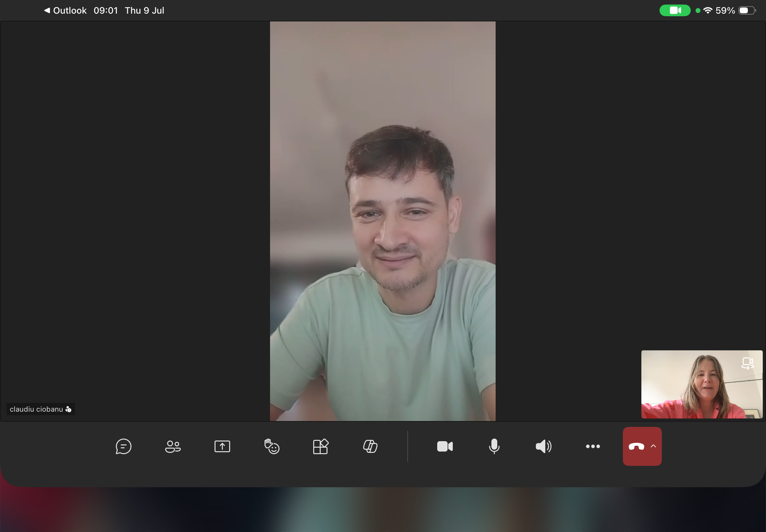Screen dimensions: 766x532
Task: Turn off the camera
Action: click(x=445, y=446)
